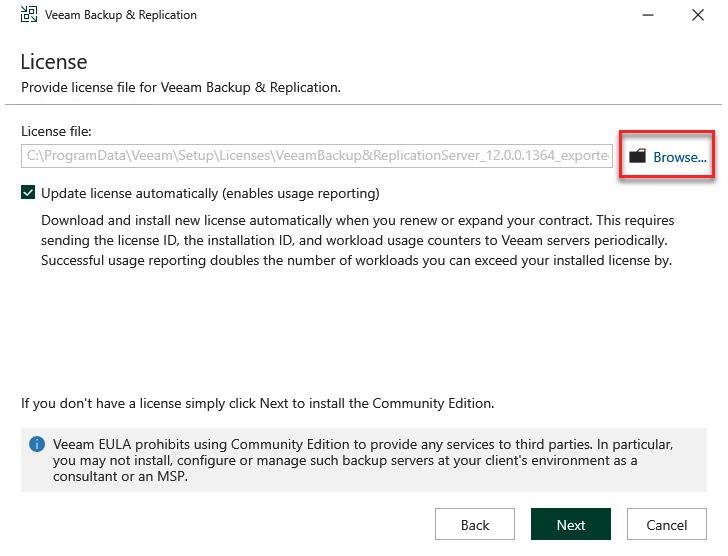The width and height of the screenshot is (728, 556).
Task: Go to the previous step with Back
Action: coord(474,524)
